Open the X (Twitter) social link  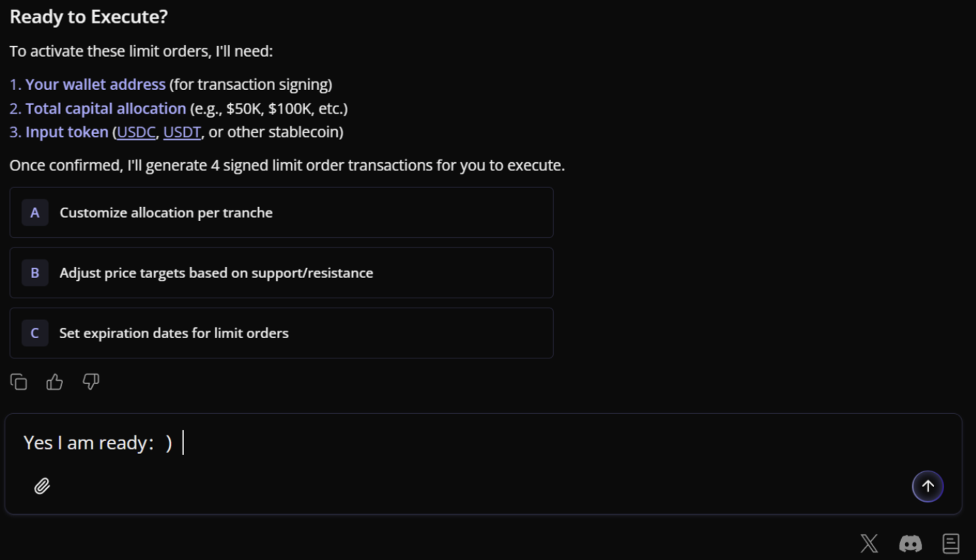pos(869,543)
